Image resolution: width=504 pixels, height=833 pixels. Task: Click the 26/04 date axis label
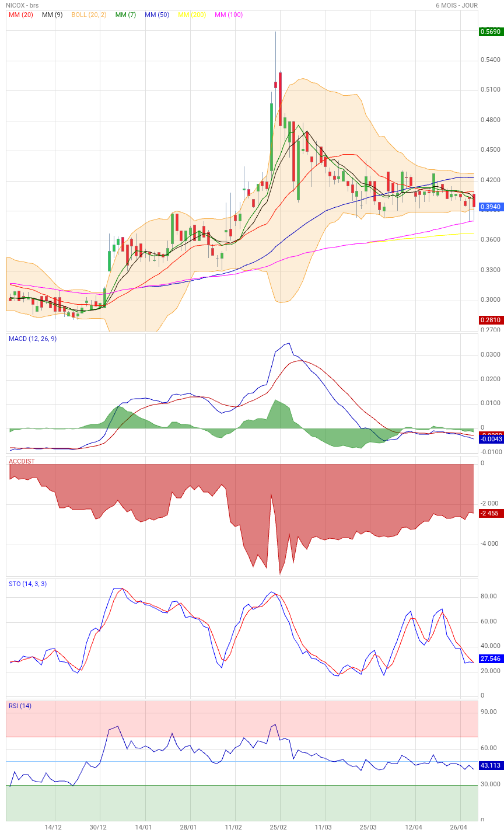459,827
